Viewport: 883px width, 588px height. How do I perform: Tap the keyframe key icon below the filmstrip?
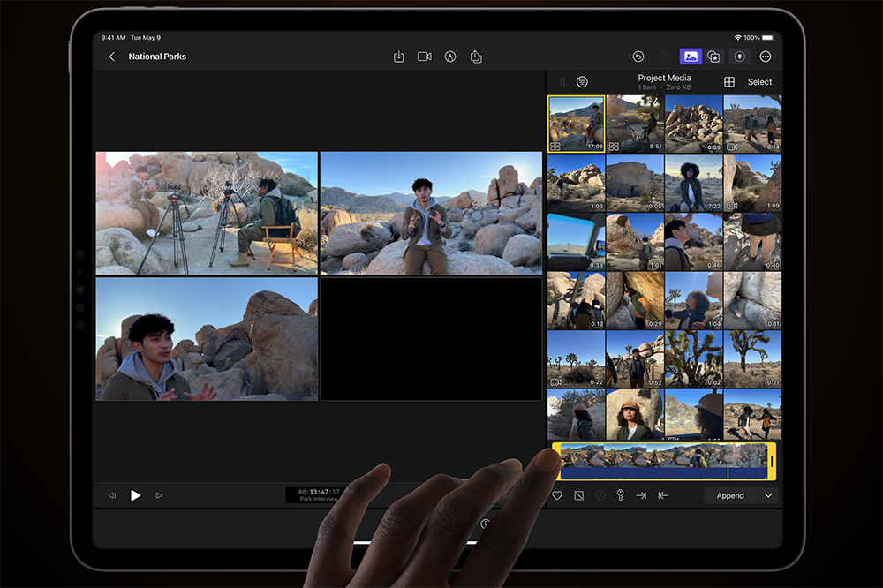click(x=620, y=495)
